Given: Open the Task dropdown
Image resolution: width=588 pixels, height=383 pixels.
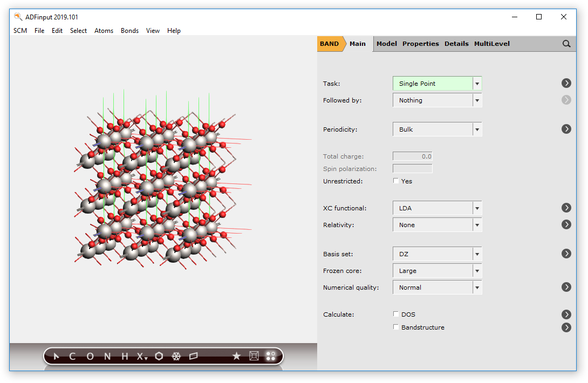Looking at the screenshot, I should click(477, 83).
